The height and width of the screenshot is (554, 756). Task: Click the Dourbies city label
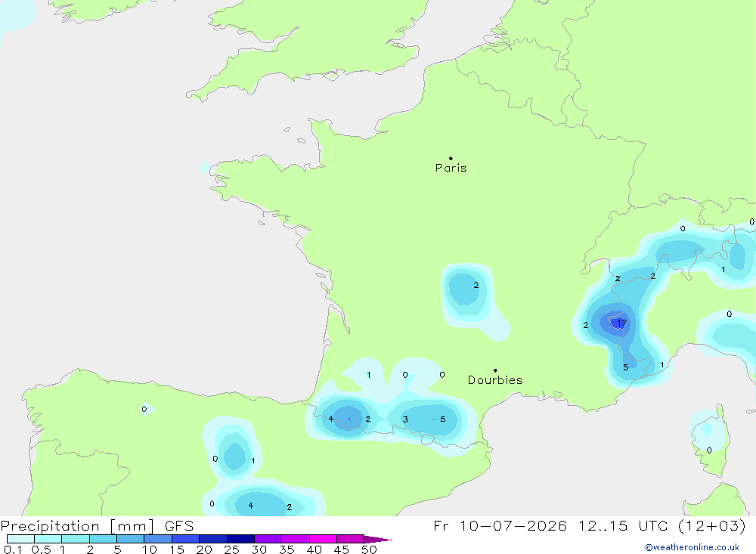pyautogui.click(x=495, y=380)
